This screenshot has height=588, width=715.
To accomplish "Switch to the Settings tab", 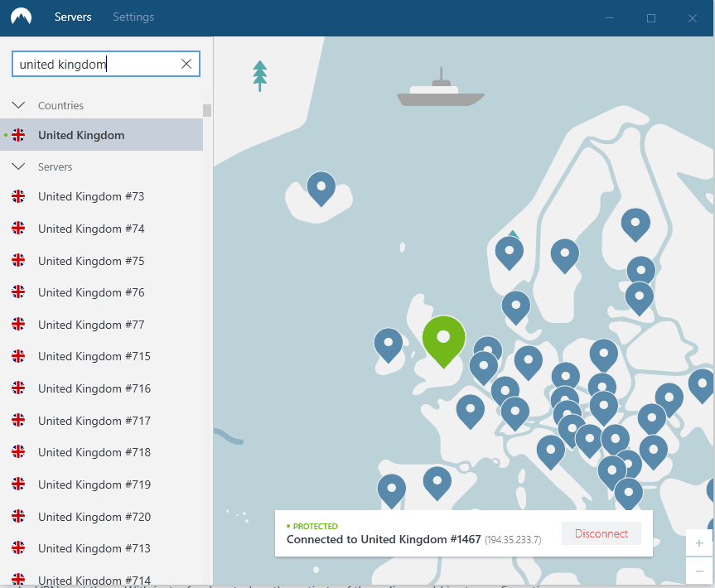I will point(133,17).
